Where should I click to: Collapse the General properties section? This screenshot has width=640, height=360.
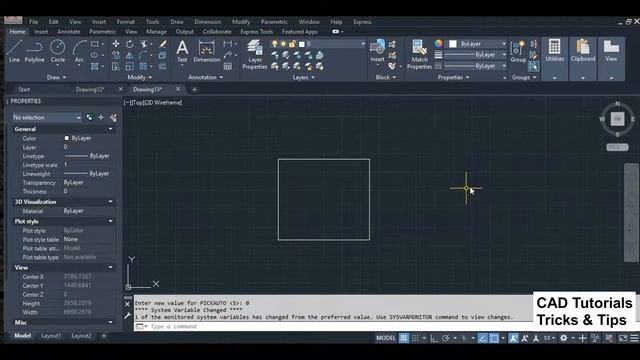point(110,129)
